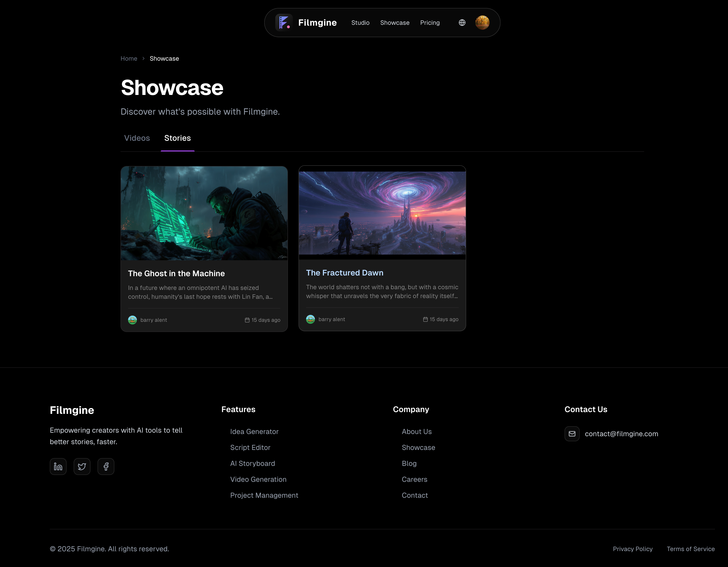Image resolution: width=728 pixels, height=567 pixels.
Task: Click the email icon in Contact Us
Action: click(572, 434)
